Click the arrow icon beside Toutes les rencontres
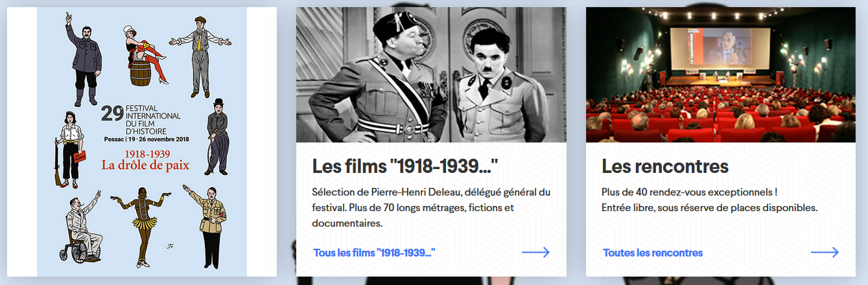 [825, 253]
